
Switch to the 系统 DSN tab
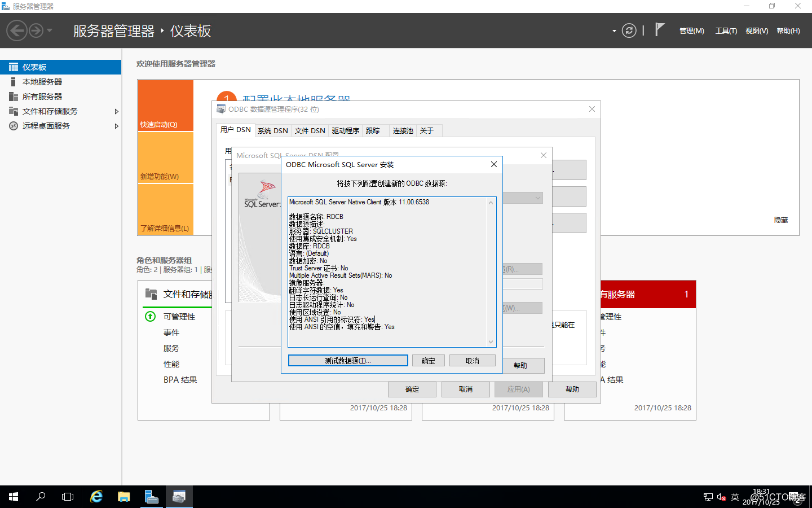[x=273, y=130]
